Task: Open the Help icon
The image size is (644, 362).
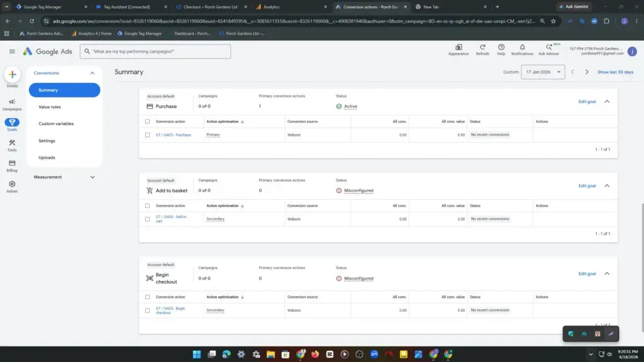Action: 501,50
